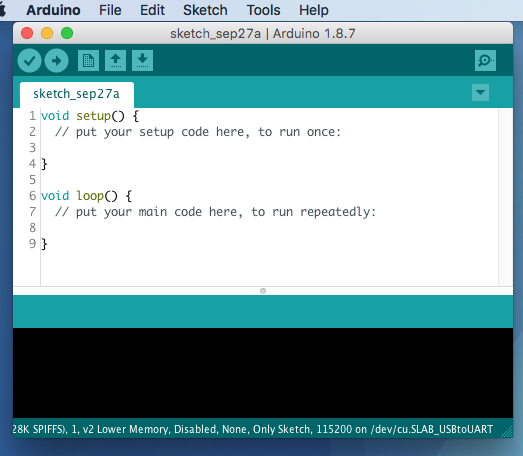The width and height of the screenshot is (523, 456).
Task: Create a new sketch with New icon
Action: 88,61
